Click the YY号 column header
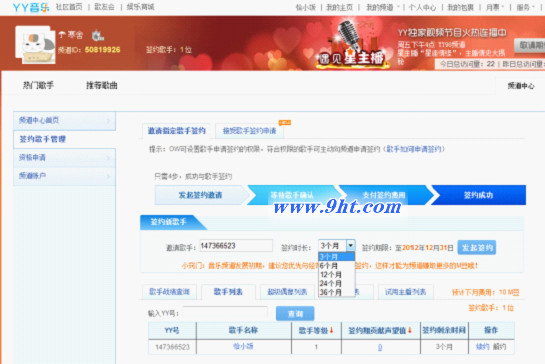Image resolution: width=545 pixels, height=364 pixels. point(172,330)
